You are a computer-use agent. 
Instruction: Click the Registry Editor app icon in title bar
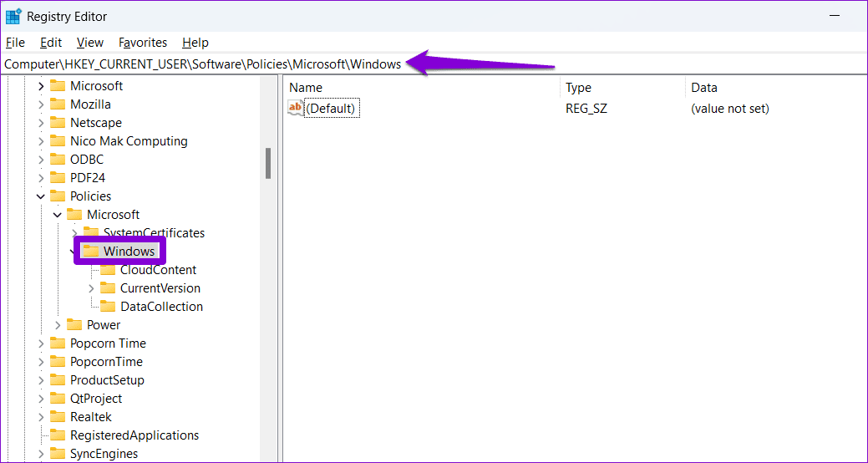[x=13, y=17]
